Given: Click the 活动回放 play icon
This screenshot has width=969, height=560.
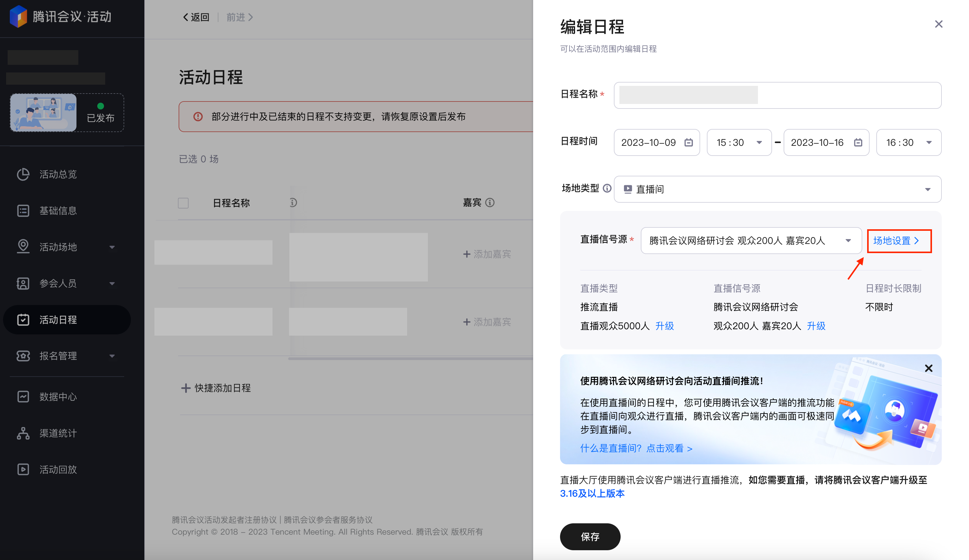Looking at the screenshot, I should pos(23,469).
